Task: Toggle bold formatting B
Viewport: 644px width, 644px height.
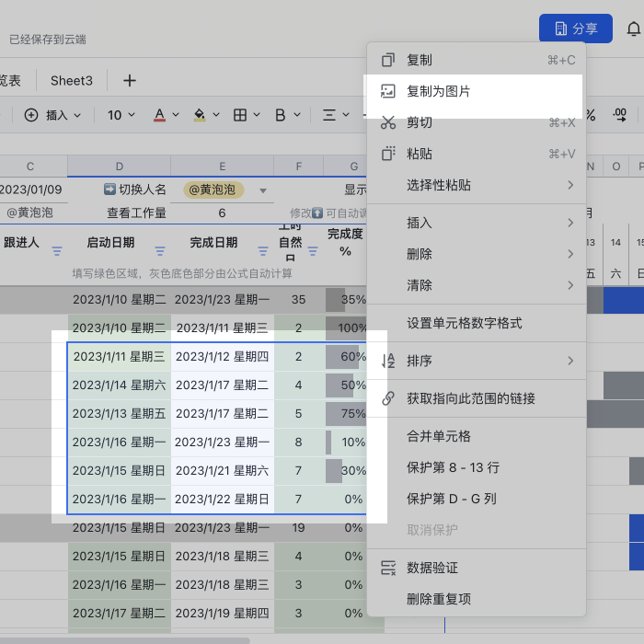Action: click(280, 115)
